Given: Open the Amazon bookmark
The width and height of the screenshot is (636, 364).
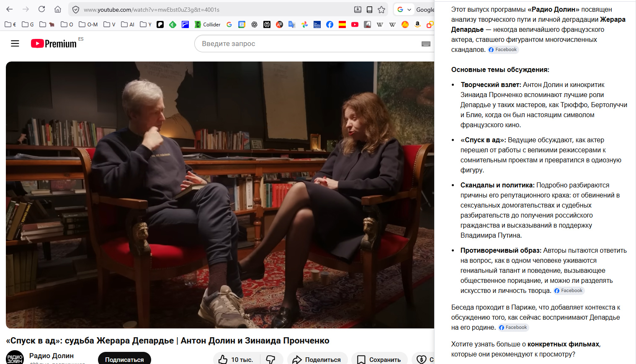Looking at the screenshot, I should [x=417, y=24].
